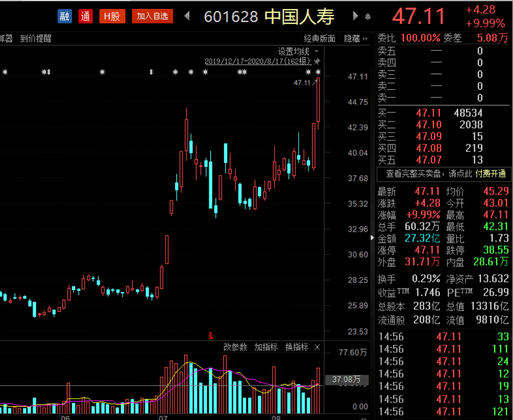Pin the date range with pushpin icon
The width and height of the screenshot is (513, 420).
(317, 61)
